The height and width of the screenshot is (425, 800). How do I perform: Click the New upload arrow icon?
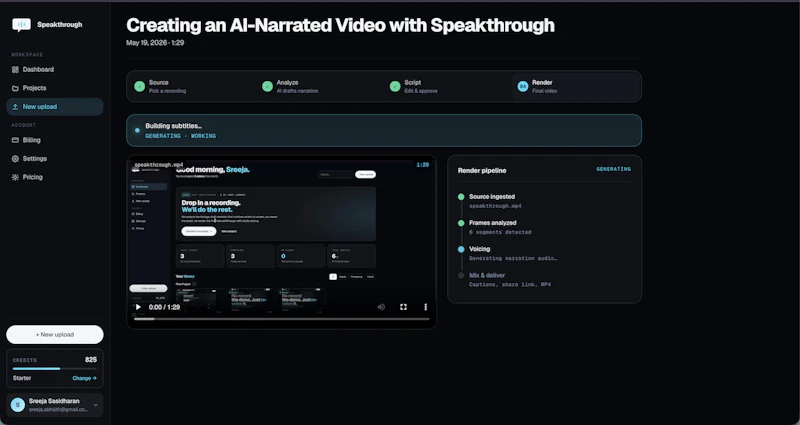(15, 107)
